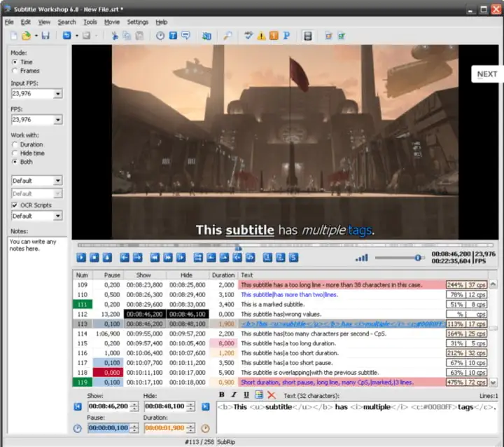Image resolution: width=504 pixels, height=447 pixels.
Task: Select the Duration work-with radio button
Action: point(15,144)
